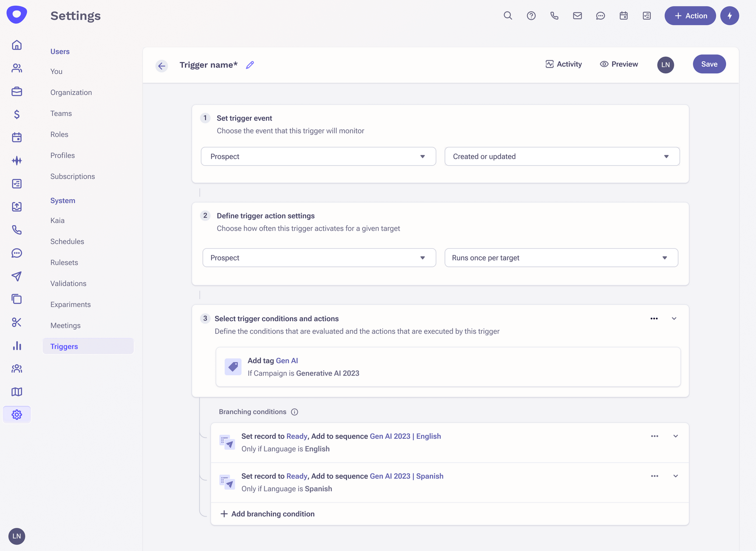Open three-dot menu for Spanish branch
The height and width of the screenshot is (551, 756).
(x=654, y=476)
